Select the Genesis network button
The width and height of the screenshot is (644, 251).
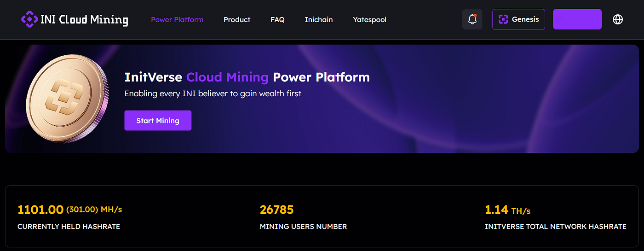[518, 19]
